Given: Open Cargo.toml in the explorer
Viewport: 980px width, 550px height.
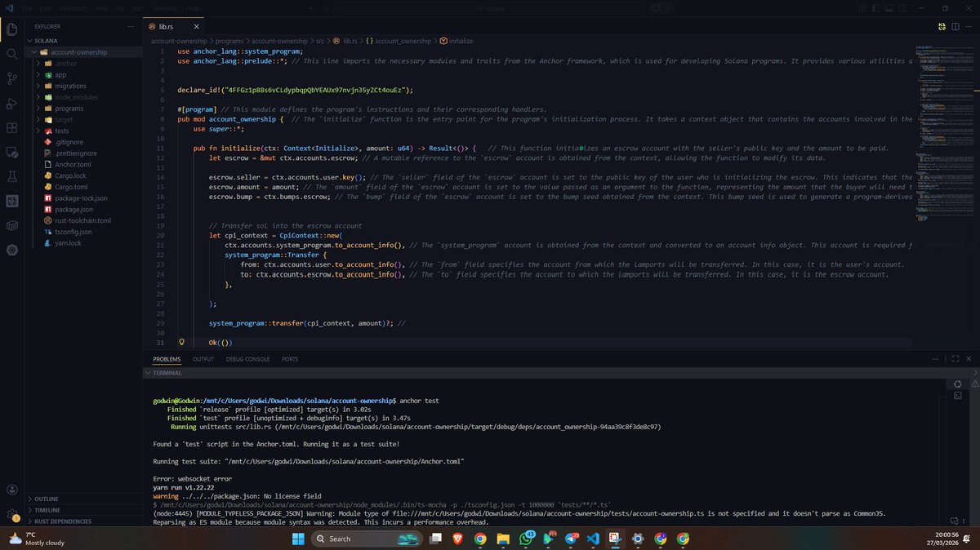Looking at the screenshot, I should click(84, 187).
